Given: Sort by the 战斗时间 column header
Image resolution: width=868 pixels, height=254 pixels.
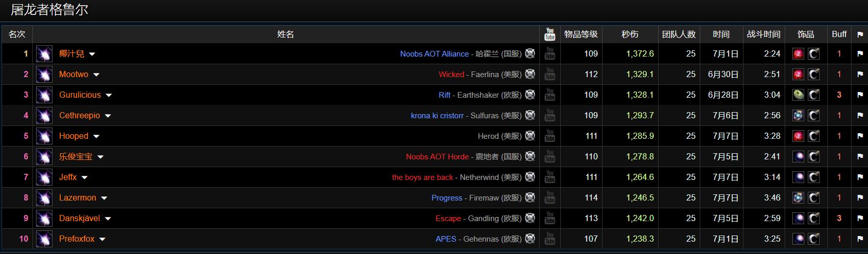Looking at the screenshot, I should [x=764, y=34].
